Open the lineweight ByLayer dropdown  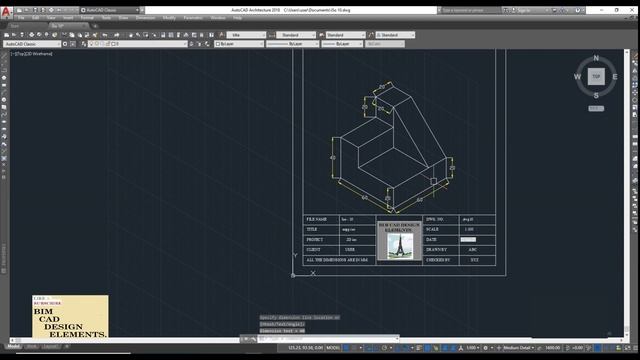pos(342,44)
